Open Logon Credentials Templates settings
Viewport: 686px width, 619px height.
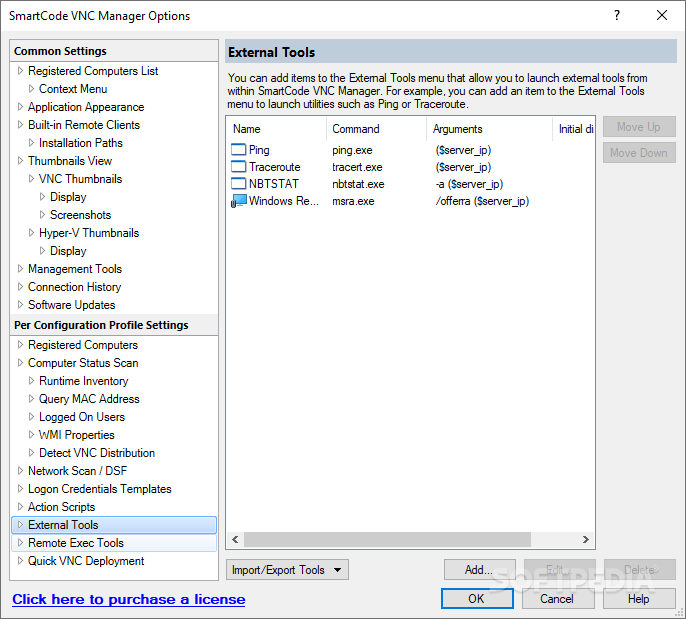(100, 489)
